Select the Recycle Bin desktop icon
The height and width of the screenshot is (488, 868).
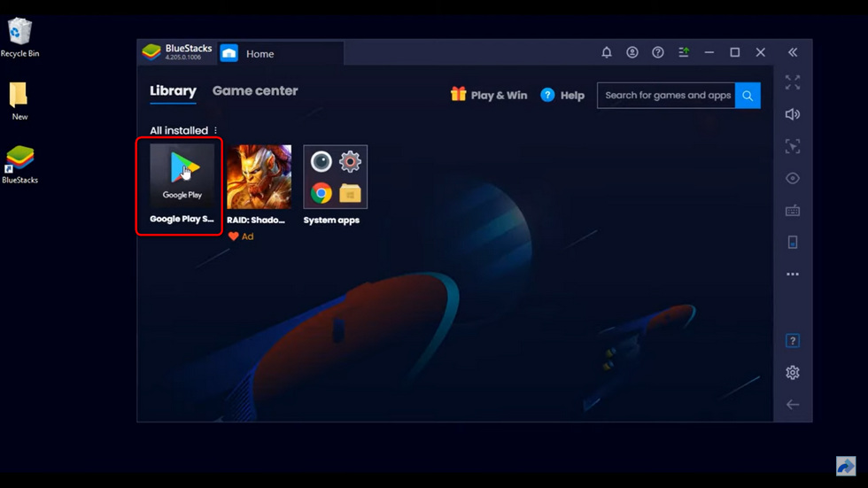(x=19, y=37)
